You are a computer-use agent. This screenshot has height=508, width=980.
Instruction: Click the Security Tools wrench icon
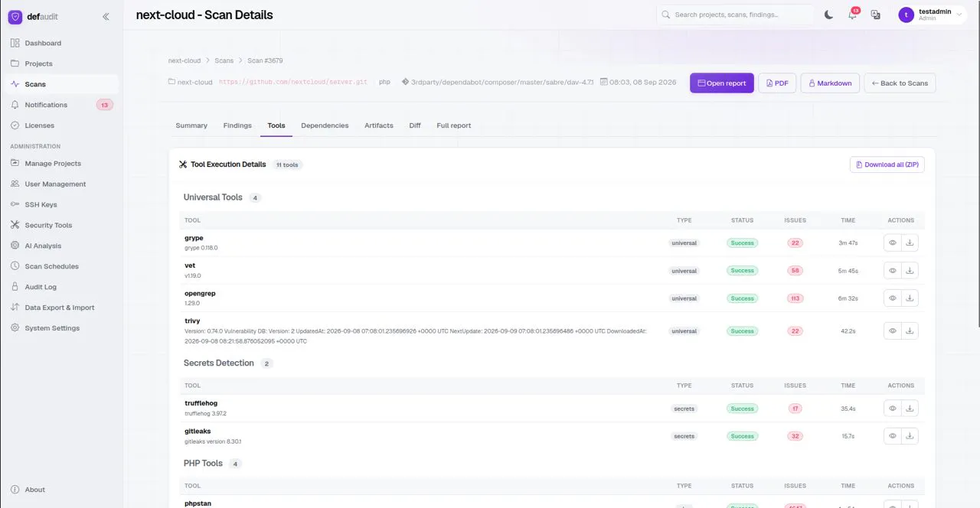pos(15,225)
